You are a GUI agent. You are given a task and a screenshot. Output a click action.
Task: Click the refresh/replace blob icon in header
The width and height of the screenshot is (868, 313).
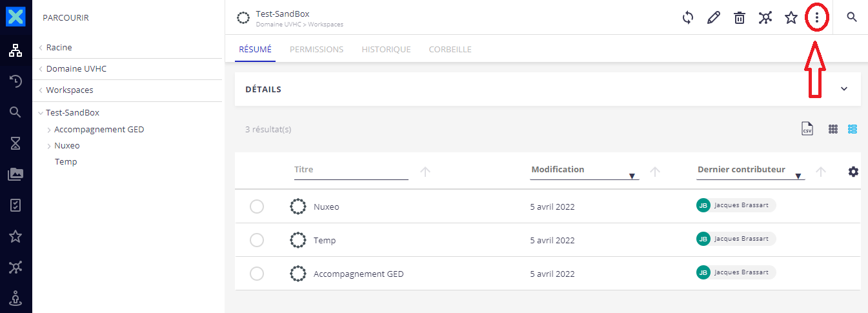(688, 18)
